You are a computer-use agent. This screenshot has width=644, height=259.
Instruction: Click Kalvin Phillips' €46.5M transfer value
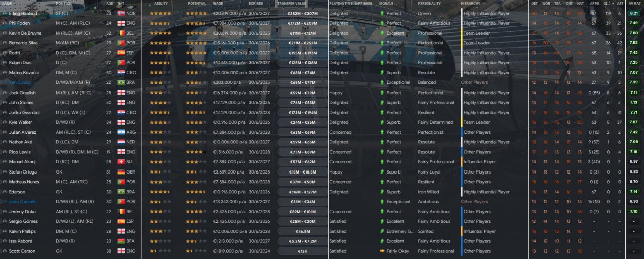(x=302, y=231)
